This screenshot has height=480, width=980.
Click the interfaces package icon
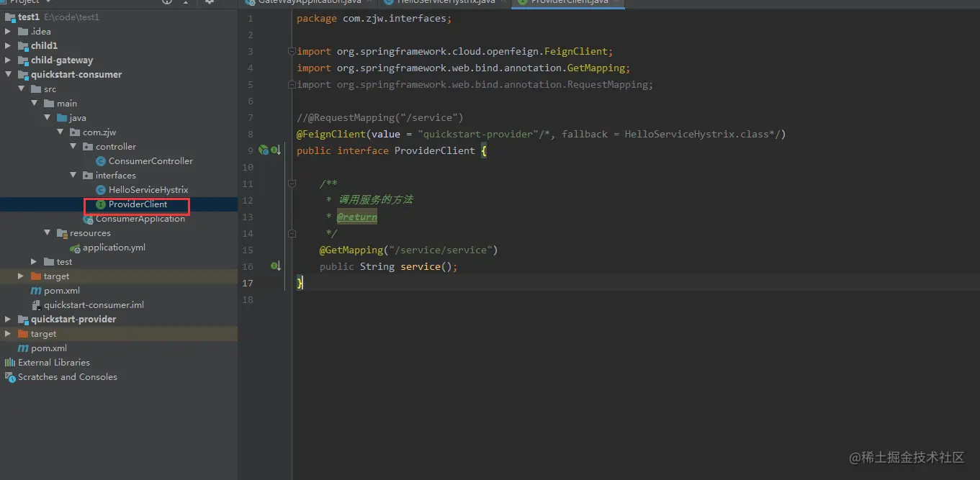(88, 176)
